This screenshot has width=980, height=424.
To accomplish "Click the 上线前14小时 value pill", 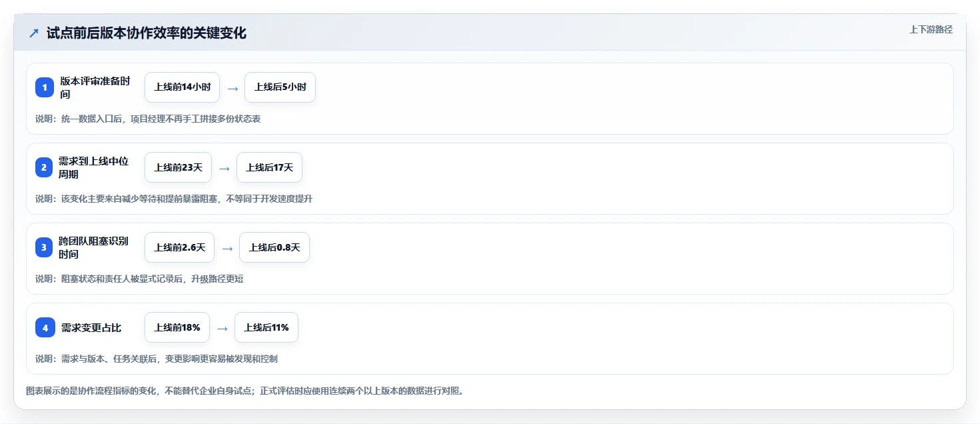I will point(182,87).
